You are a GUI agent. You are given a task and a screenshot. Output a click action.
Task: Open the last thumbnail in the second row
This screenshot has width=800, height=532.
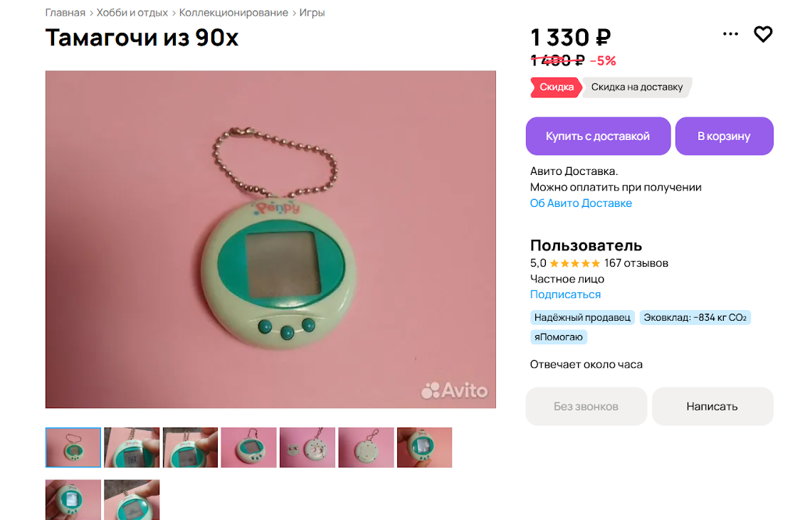pos(132,500)
